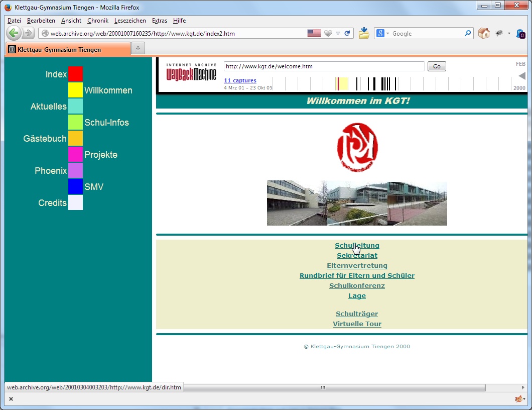Follow the Sekretariat link
The width and height of the screenshot is (532, 410).
pos(357,256)
